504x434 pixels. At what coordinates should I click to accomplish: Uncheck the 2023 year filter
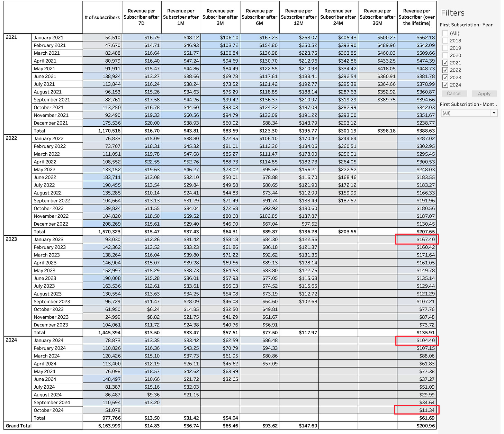445,78
